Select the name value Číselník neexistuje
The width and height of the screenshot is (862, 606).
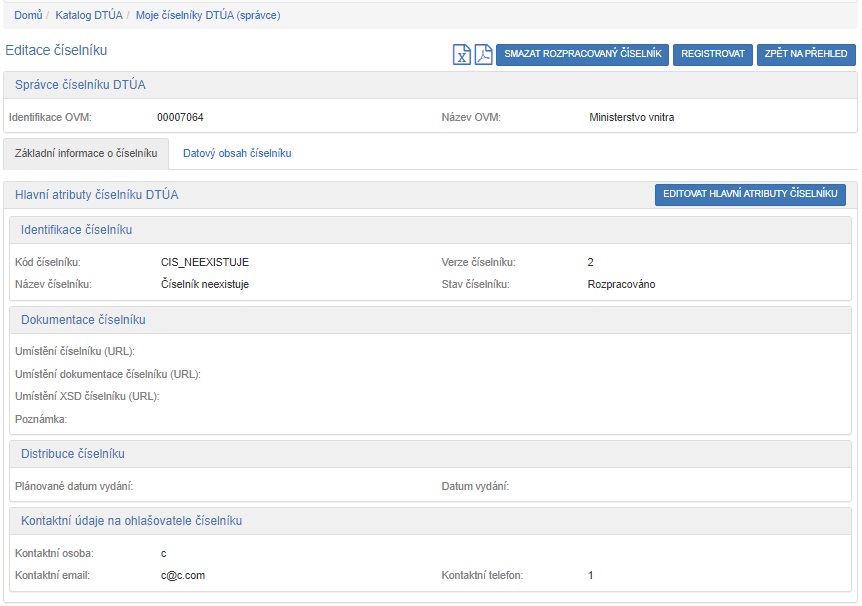205,284
